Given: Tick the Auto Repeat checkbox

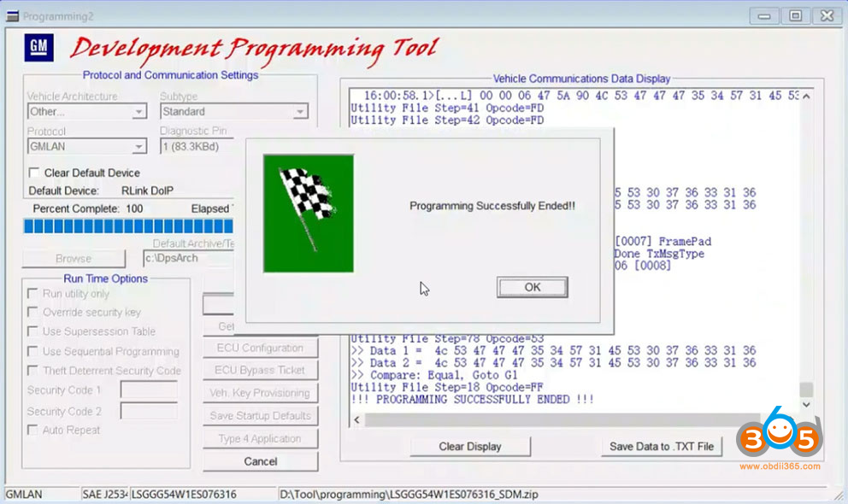Looking at the screenshot, I should coord(34,431).
